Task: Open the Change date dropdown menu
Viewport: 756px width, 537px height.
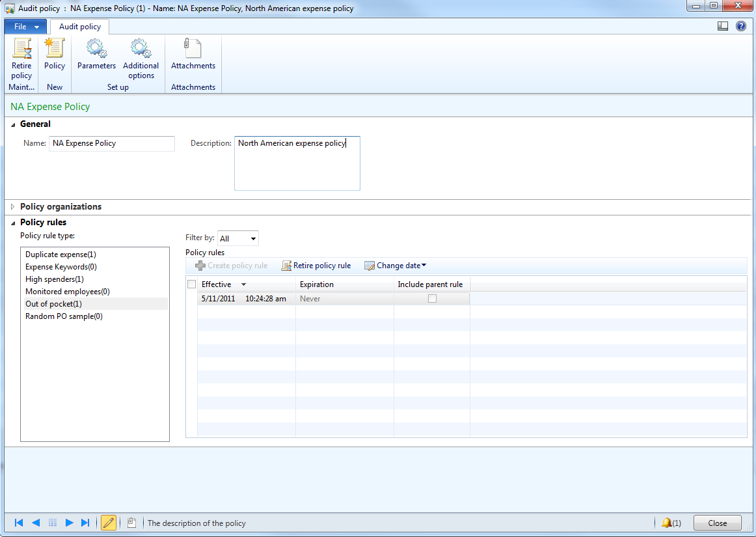Action: tap(396, 266)
